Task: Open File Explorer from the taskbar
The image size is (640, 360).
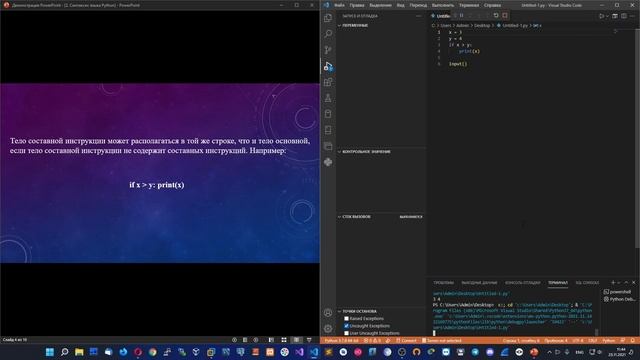Action: tap(79, 352)
